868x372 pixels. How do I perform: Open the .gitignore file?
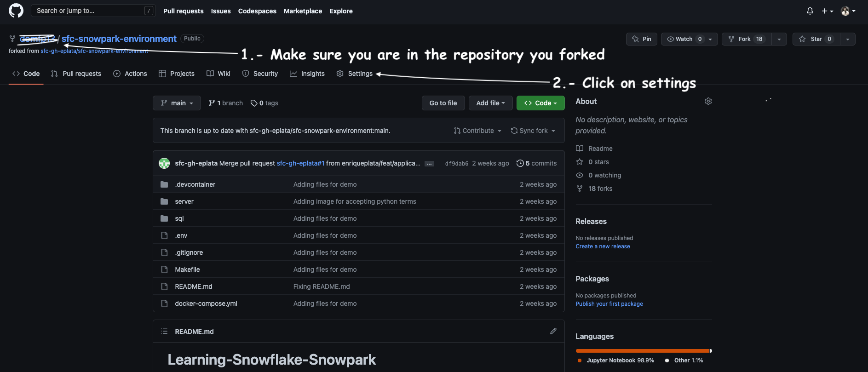click(x=189, y=252)
